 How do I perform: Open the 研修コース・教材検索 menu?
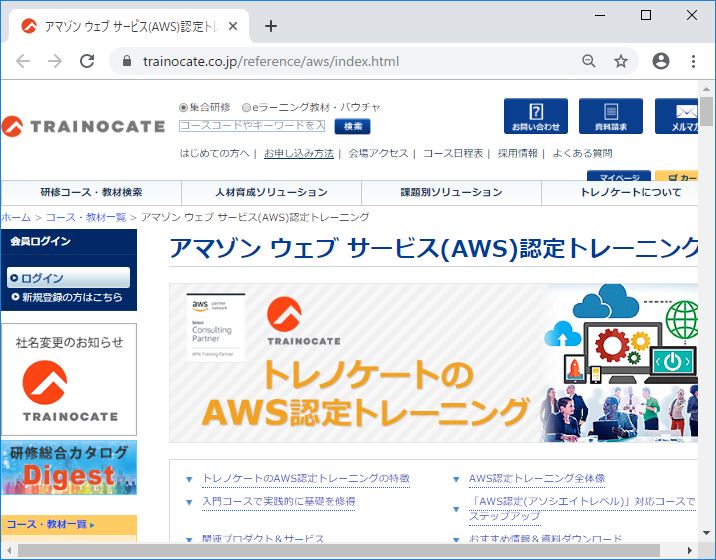click(x=91, y=192)
